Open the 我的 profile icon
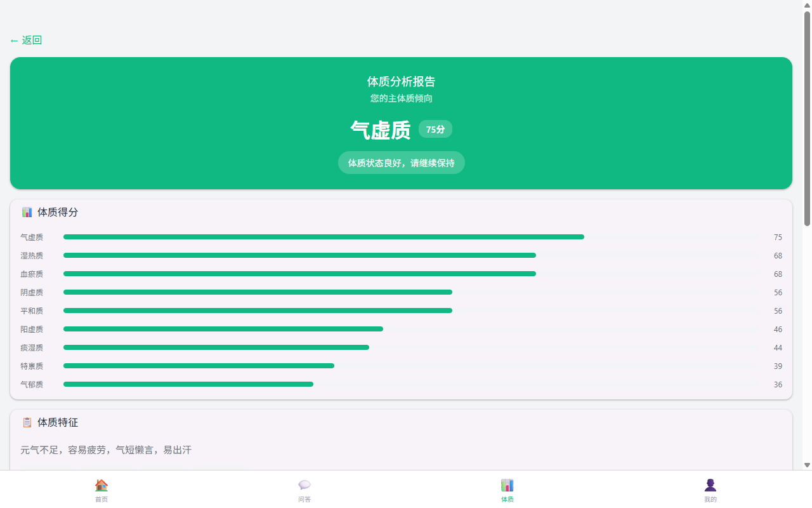Screen dimensions: 812x508 [710, 485]
